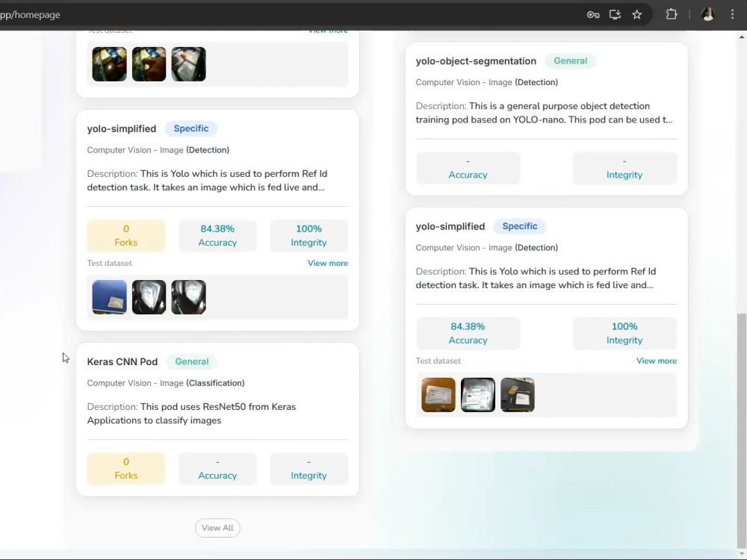Open the blue test image thumbnail in left yolo-simplified
This screenshot has width=747, height=560.
click(x=110, y=297)
